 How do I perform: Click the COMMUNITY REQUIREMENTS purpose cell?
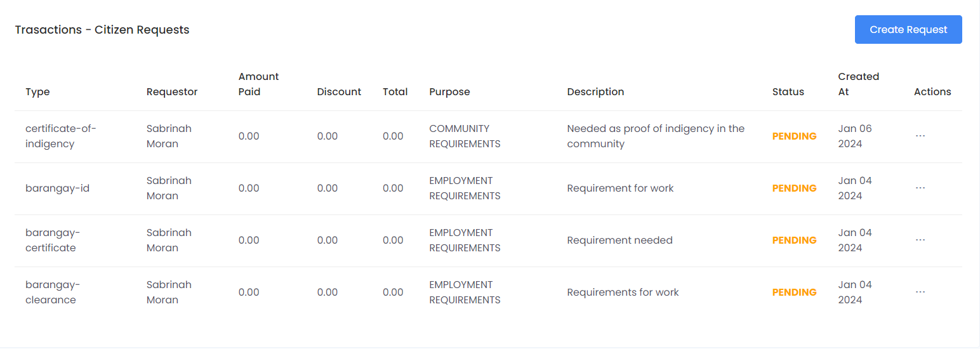pyautogui.click(x=465, y=136)
